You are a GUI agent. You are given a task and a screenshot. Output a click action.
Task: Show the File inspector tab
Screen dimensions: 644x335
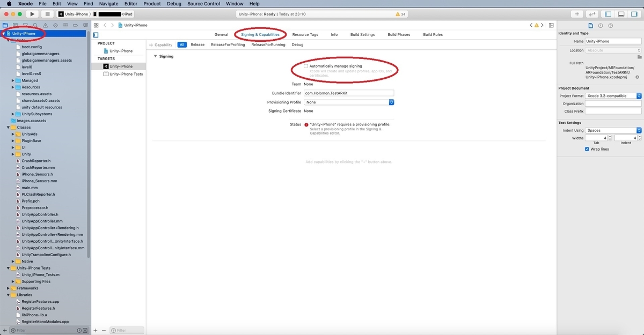coord(591,25)
